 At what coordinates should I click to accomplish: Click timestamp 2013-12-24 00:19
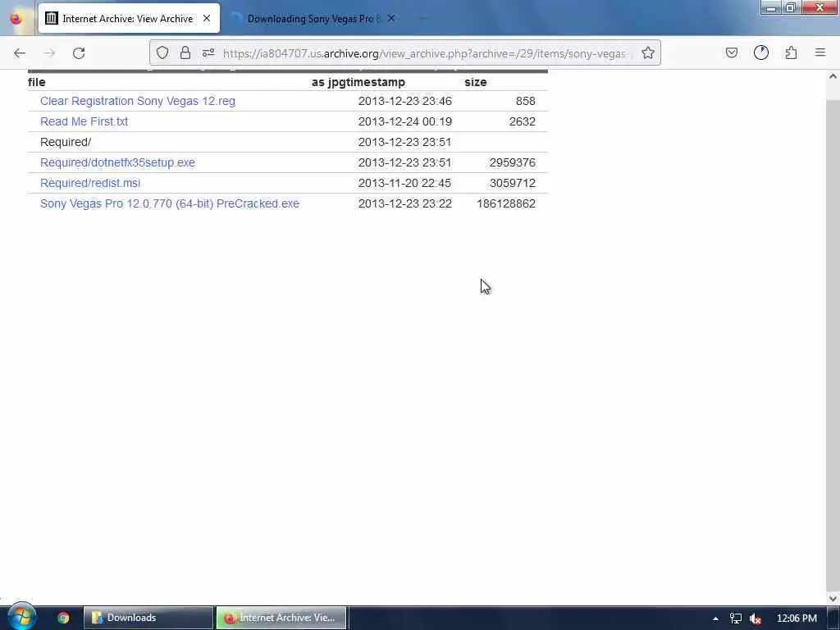click(x=405, y=121)
